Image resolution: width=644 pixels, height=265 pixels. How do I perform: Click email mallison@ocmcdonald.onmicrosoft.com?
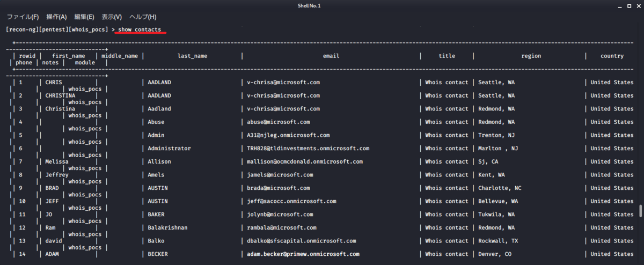coord(305,161)
